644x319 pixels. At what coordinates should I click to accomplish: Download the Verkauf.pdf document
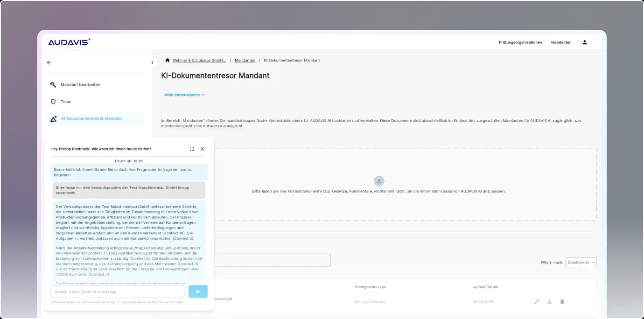click(549, 302)
